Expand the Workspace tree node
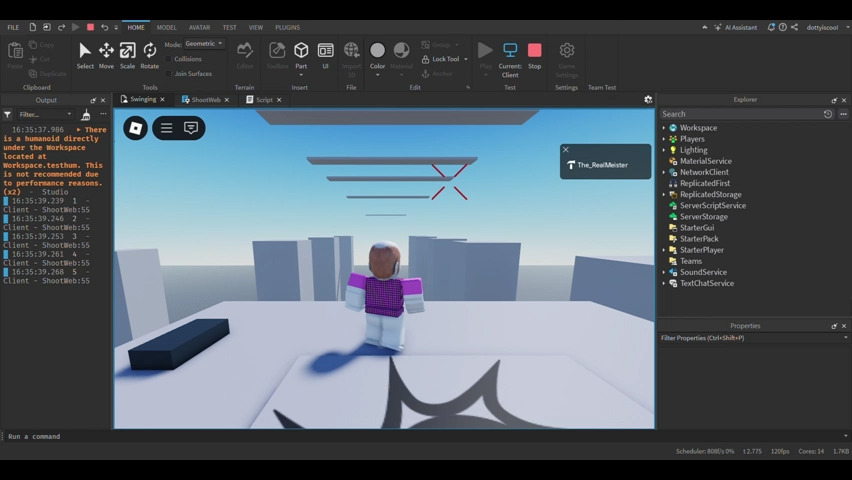Viewport: 852px width, 480px height. pyautogui.click(x=663, y=128)
